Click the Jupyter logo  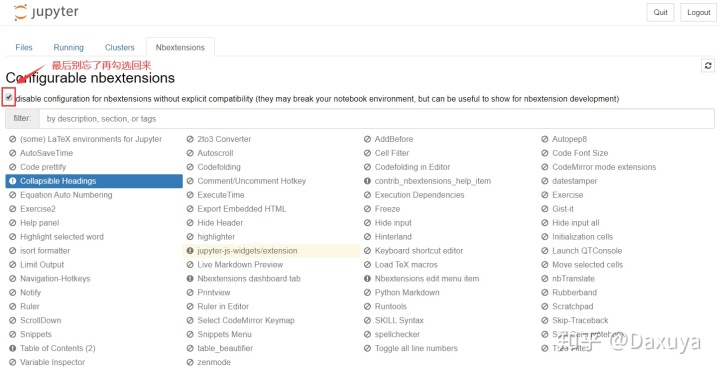pos(46,12)
